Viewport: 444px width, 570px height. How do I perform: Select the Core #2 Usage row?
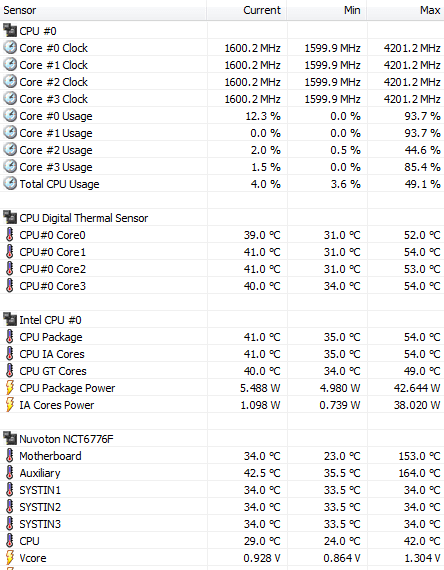(x=222, y=150)
